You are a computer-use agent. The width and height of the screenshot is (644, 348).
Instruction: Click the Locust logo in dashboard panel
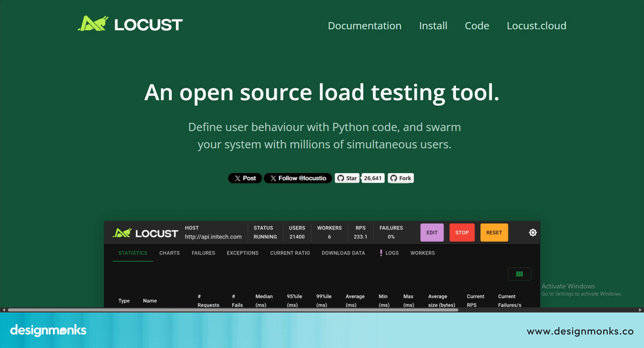pyautogui.click(x=145, y=233)
